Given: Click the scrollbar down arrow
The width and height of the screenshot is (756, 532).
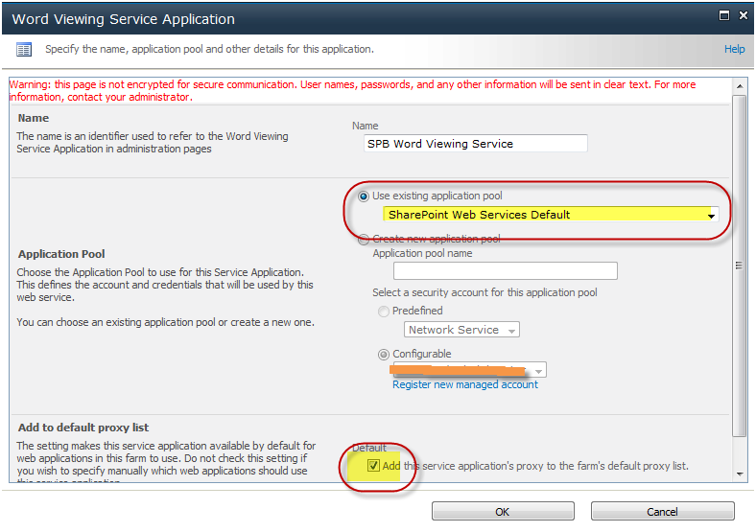Looking at the screenshot, I should pyautogui.click(x=740, y=474).
